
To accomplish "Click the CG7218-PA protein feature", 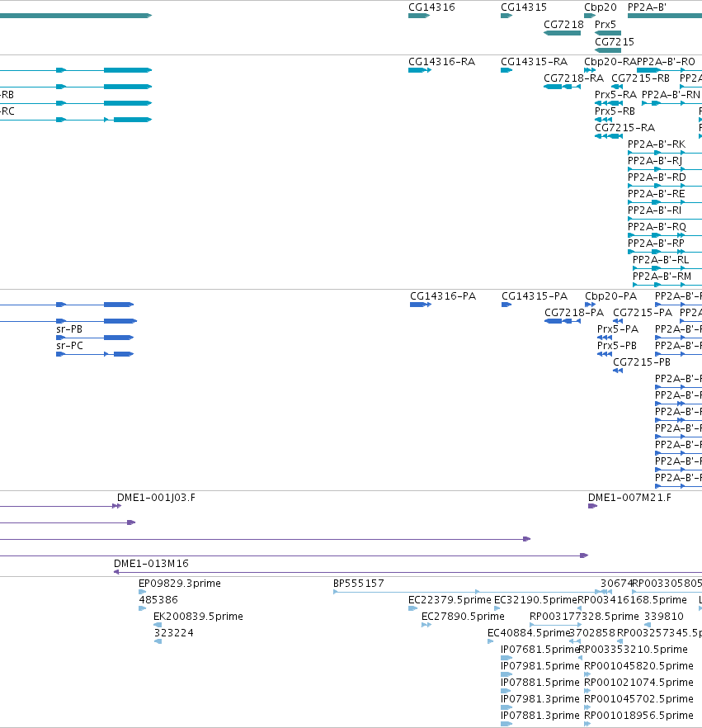I will click(563, 321).
